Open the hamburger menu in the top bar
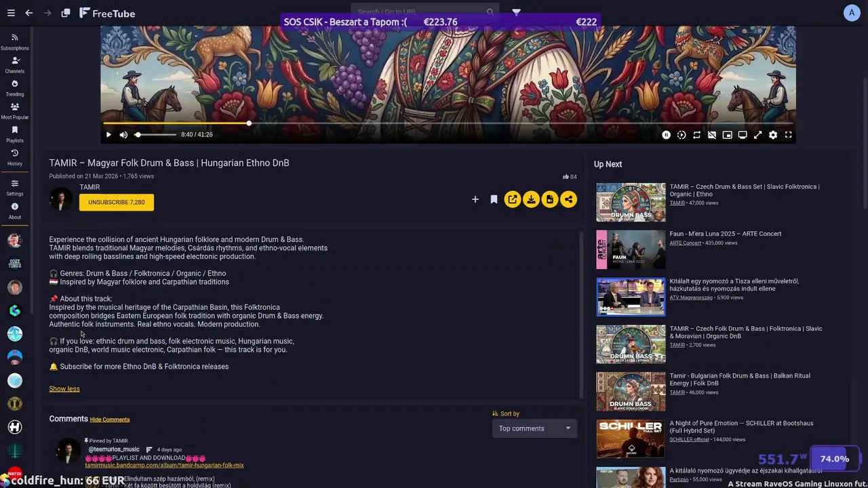This screenshot has width=868, height=488. coord(9,13)
